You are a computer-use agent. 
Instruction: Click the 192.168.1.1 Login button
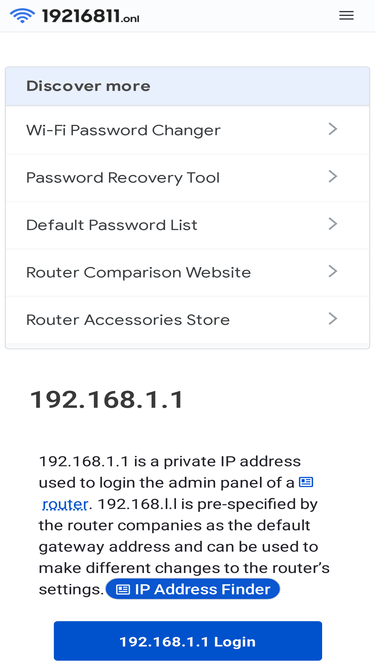point(188,641)
